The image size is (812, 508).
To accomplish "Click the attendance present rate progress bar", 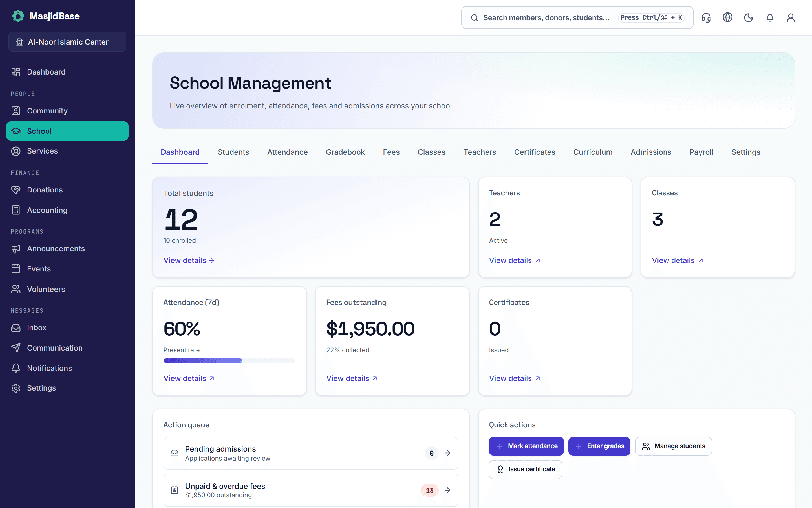I will click(229, 360).
